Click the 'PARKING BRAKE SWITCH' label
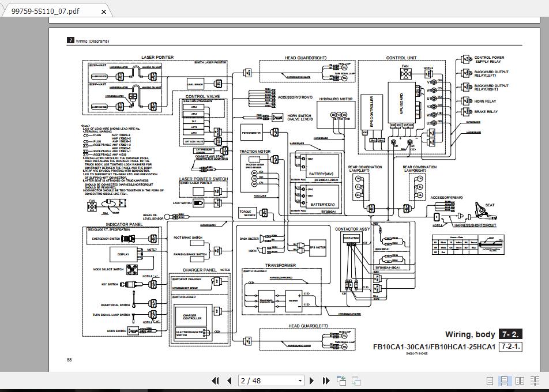The width and height of the screenshot is (549, 392). pyautogui.click(x=190, y=254)
